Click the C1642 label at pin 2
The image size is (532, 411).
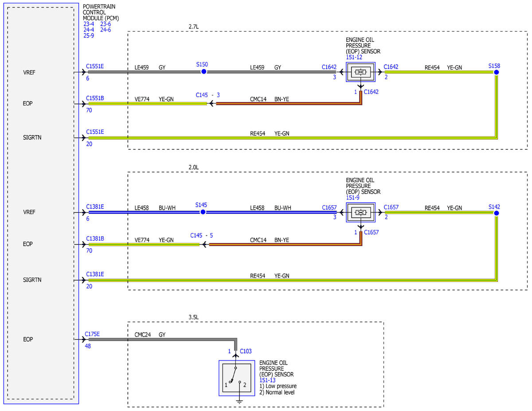point(391,67)
